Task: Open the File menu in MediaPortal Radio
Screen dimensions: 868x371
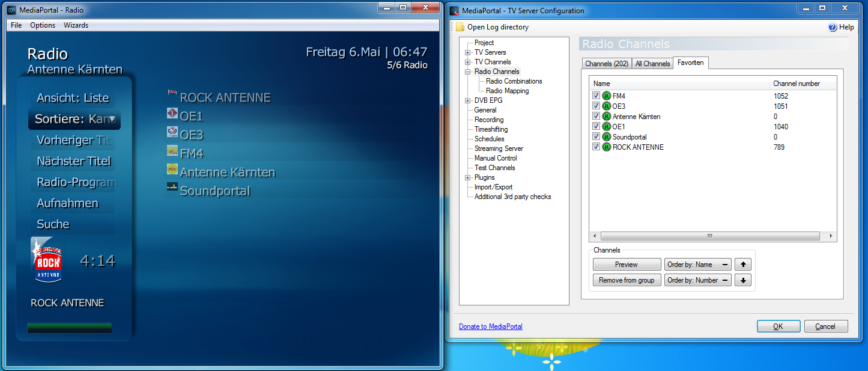Action: coord(16,25)
